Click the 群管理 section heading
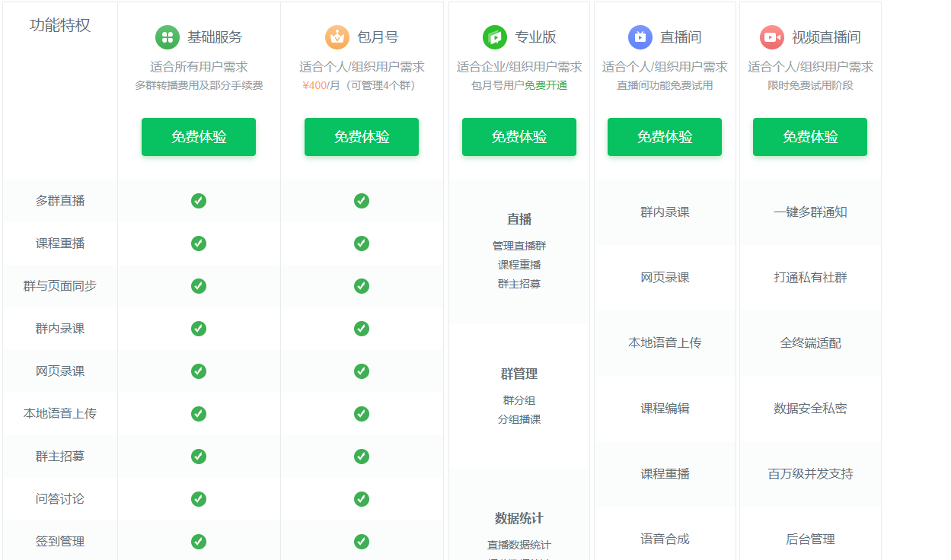The width and height of the screenshot is (951, 560). pos(519,374)
